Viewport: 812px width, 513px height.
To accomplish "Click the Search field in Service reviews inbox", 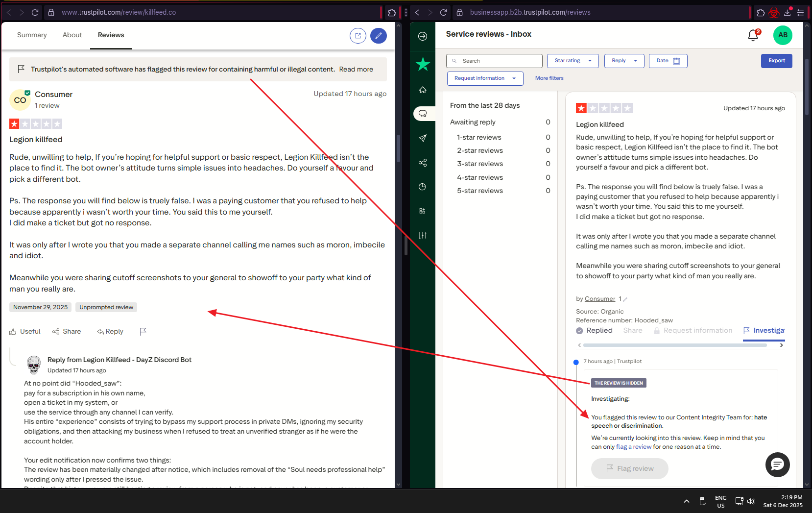I will point(494,61).
